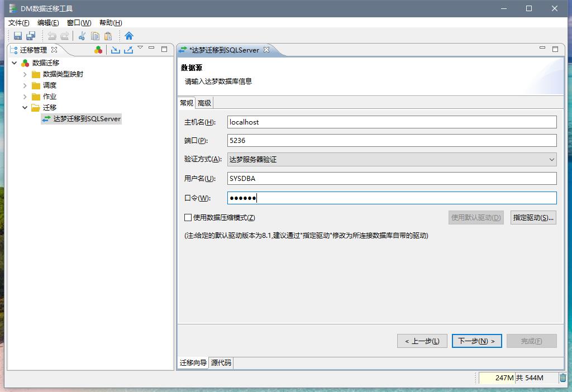
Task: Expand the 数据类型映射 folder
Action: coord(25,74)
